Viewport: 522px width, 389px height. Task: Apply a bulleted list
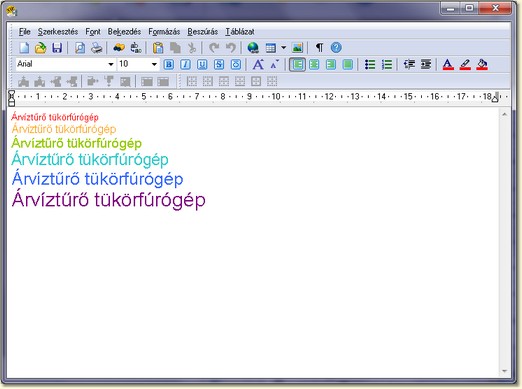(x=370, y=64)
